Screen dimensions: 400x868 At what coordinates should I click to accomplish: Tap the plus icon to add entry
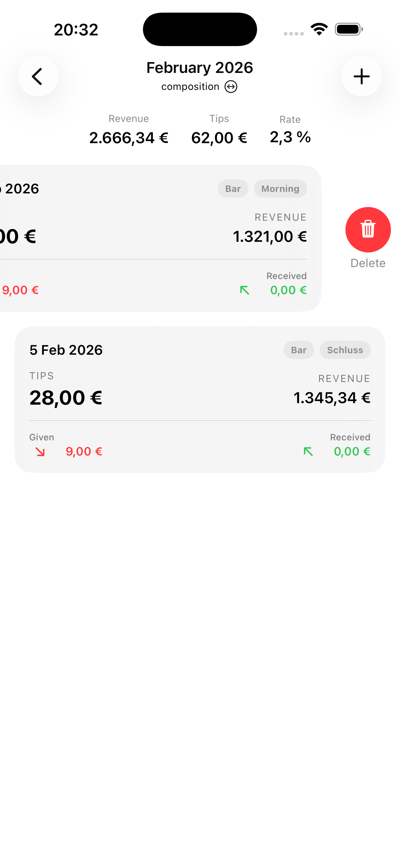click(361, 77)
